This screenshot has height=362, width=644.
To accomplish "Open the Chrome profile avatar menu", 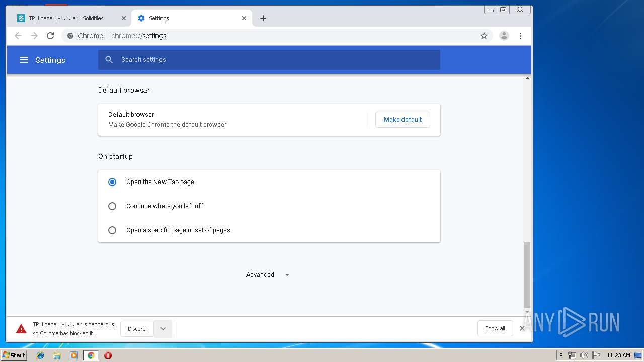I will click(x=504, y=36).
